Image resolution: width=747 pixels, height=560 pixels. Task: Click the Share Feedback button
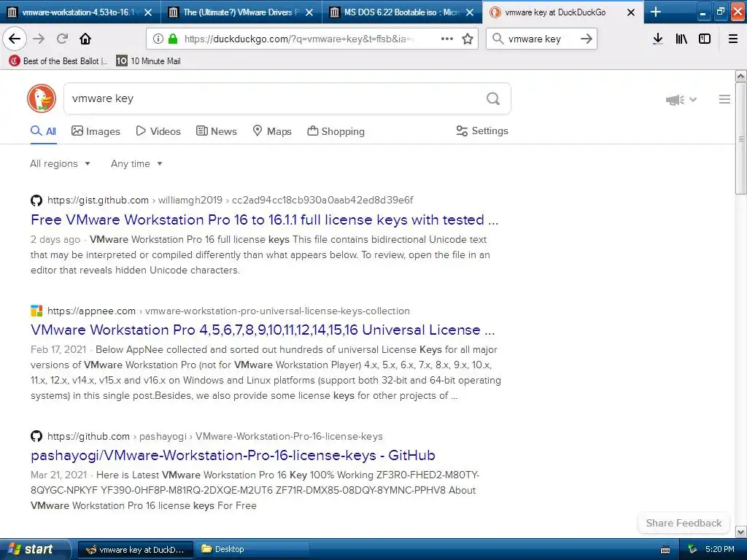point(684,523)
